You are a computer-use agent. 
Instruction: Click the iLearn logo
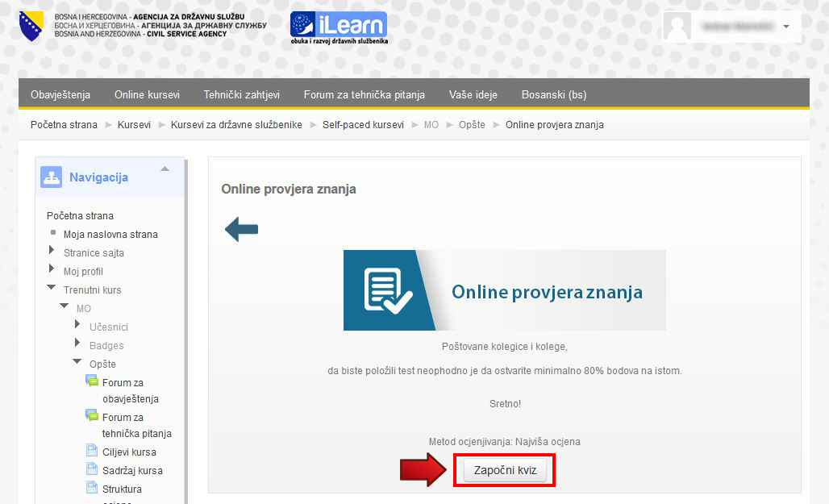click(x=339, y=27)
